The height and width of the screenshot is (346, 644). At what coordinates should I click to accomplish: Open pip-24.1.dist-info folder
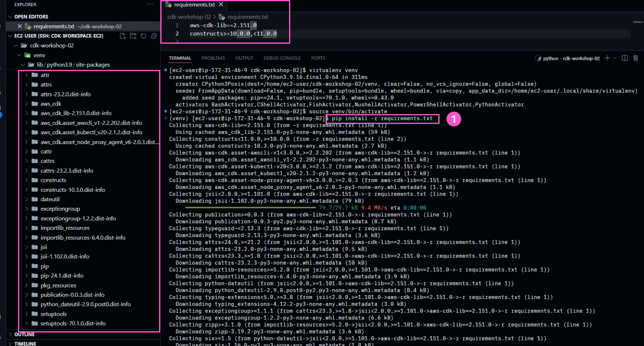(62, 276)
